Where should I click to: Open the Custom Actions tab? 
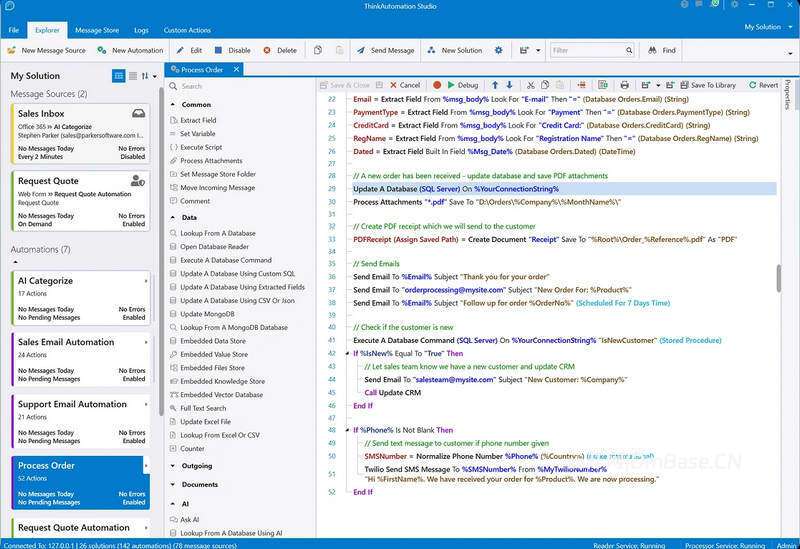[187, 30]
